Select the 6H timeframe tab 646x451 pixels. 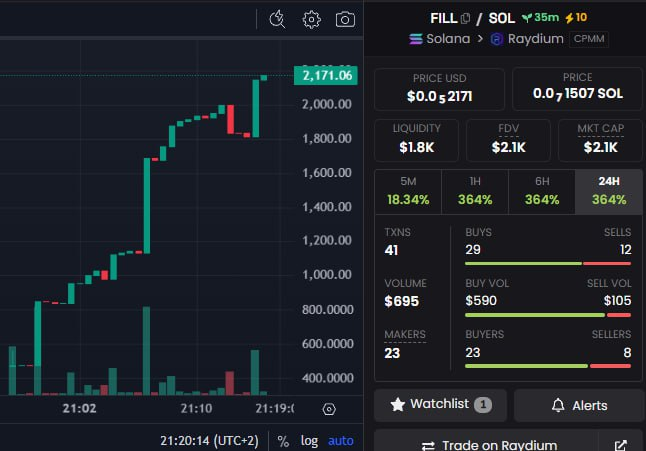pyautogui.click(x=542, y=192)
